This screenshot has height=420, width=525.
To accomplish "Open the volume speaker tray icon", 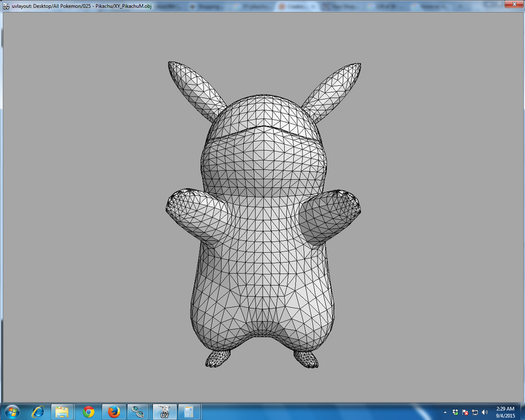I will pos(484,412).
